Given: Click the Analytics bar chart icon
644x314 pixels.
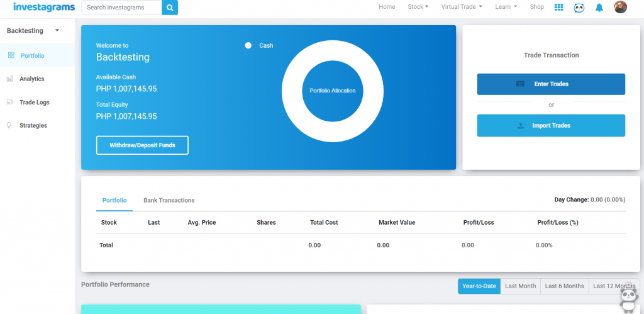Looking at the screenshot, I should click(10, 79).
